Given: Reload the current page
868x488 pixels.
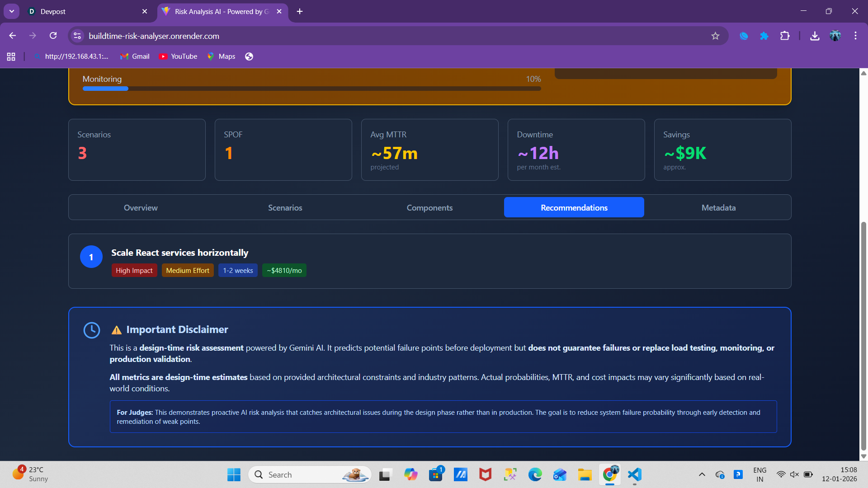Looking at the screenshot, I should (53, 36).
